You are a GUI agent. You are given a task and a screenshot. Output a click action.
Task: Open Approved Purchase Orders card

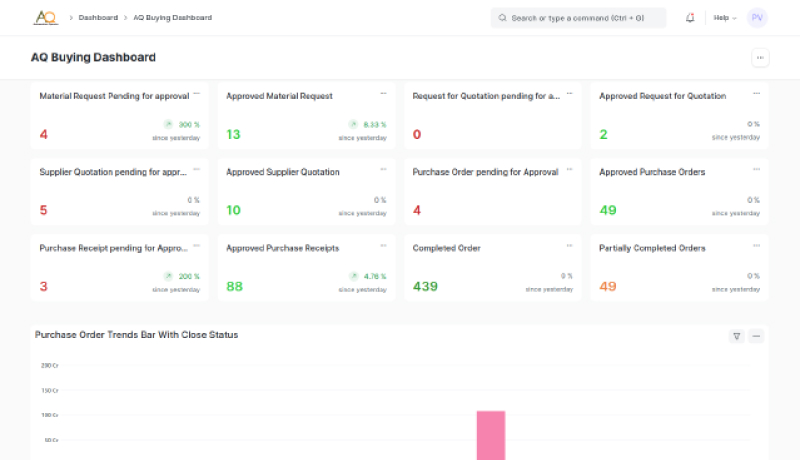click(678, 191)
